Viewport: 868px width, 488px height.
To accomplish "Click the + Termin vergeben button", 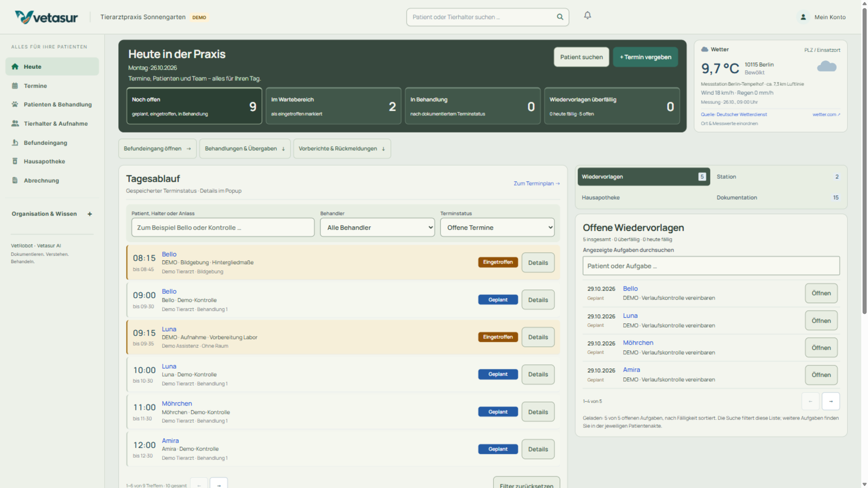I will pyautogui.click(x=646, y=57).
